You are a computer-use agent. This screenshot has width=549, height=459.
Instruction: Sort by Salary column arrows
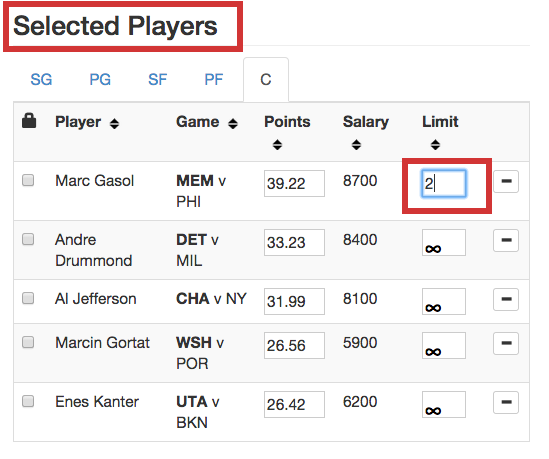[x=356, y=145]
